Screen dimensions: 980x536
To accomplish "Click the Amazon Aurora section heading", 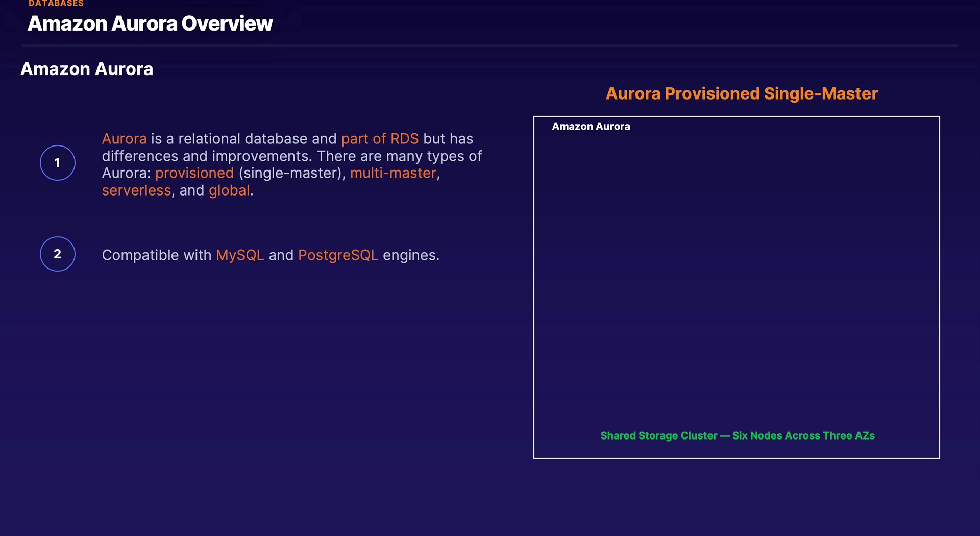I will pyautogui.click(x=87, y=69).
